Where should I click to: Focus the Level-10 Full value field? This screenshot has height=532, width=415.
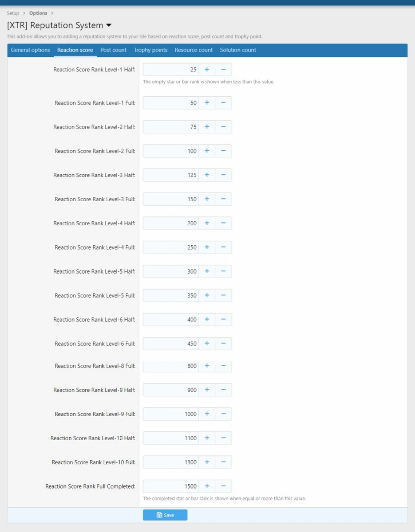point(171,462)
